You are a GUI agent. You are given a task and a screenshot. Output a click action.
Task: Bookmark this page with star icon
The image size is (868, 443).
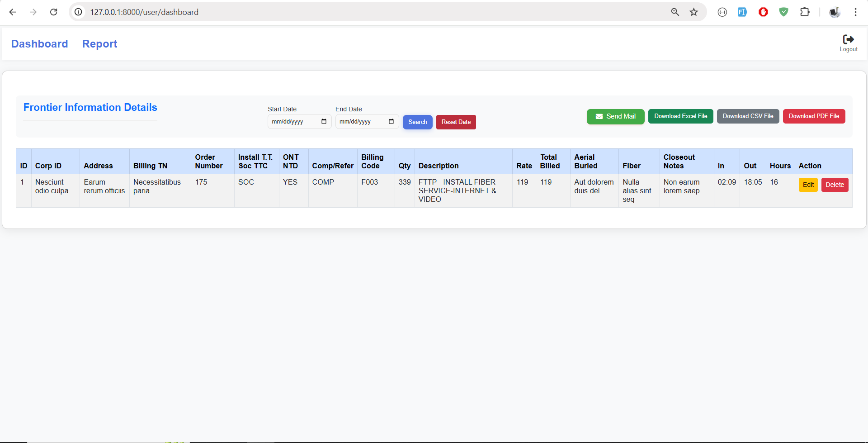[x=693, y=12]
